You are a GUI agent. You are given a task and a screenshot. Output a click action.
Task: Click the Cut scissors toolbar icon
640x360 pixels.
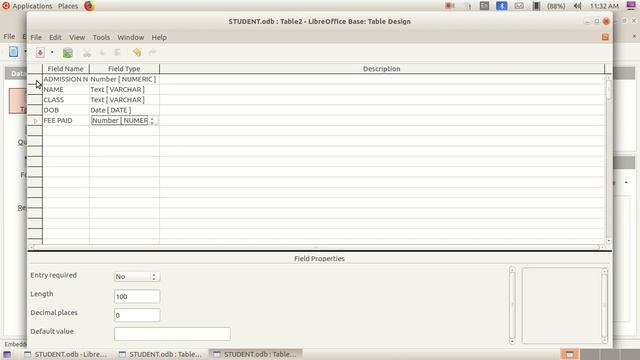(87, 53)
